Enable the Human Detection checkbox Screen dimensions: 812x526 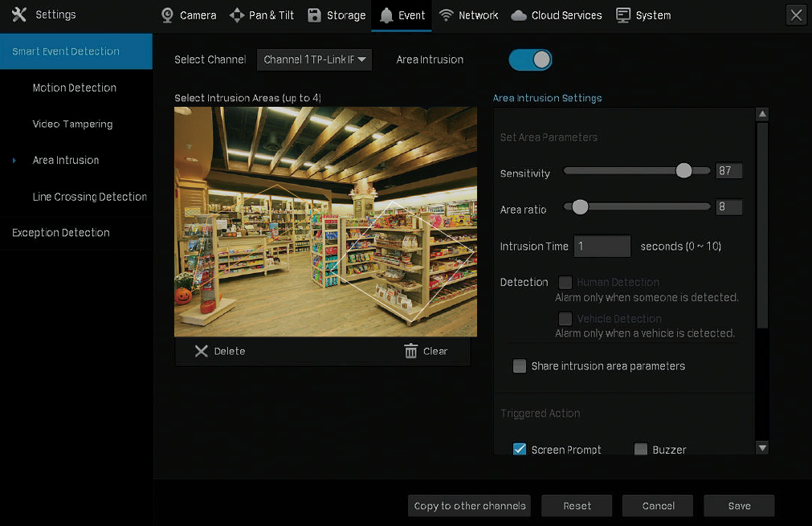tap(565, 282)
